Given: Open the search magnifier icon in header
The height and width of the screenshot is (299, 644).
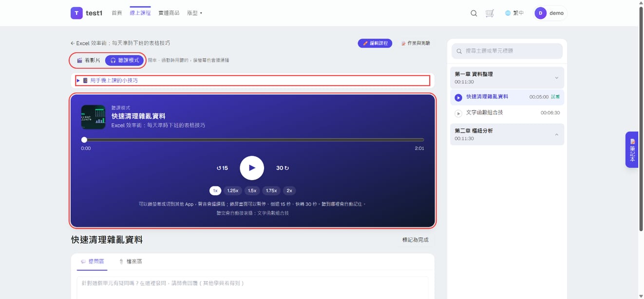Looking at the screenshot, I should pos(474,13).
